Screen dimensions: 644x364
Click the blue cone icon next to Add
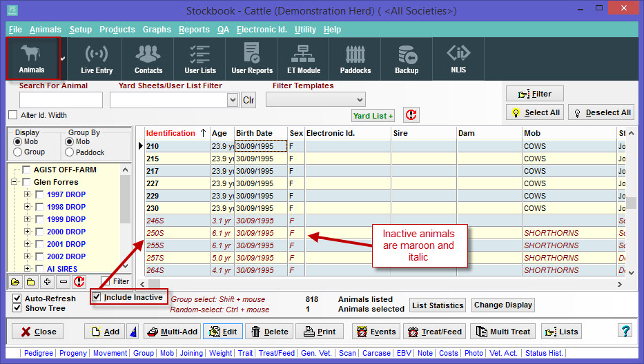pos(133,332)
